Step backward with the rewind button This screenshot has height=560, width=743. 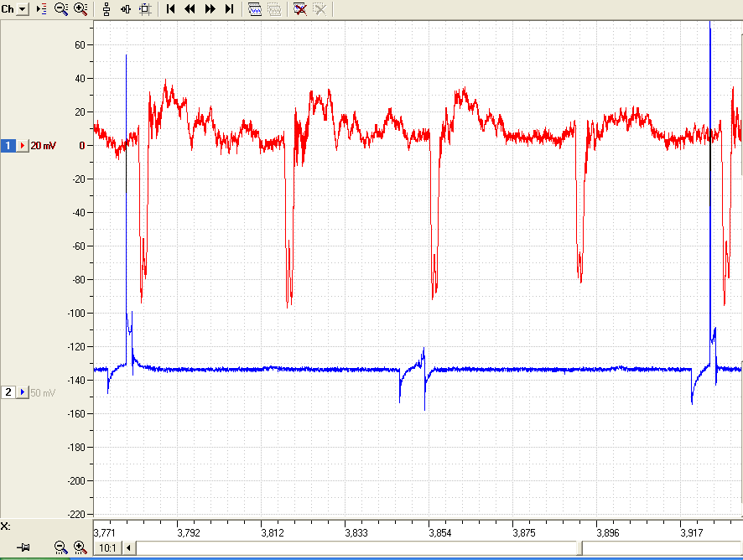190,9
